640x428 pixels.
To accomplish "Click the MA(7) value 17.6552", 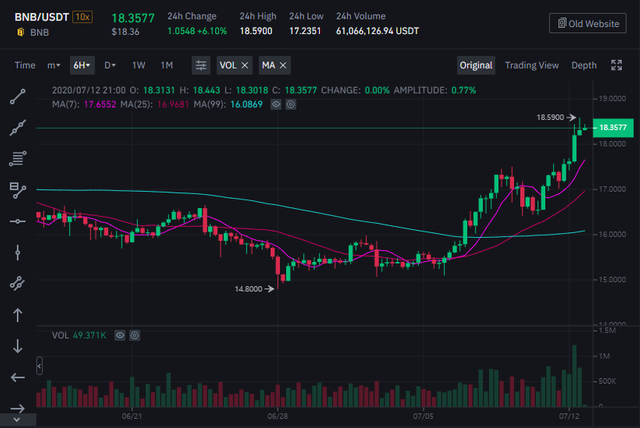I will pyautogui.click(x=100, y=104).
